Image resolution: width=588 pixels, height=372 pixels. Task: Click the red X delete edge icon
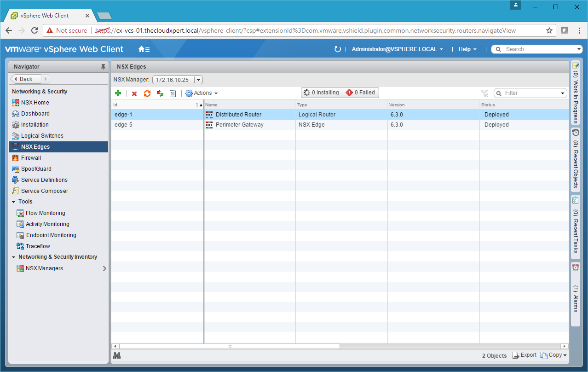tap(134, 93)
